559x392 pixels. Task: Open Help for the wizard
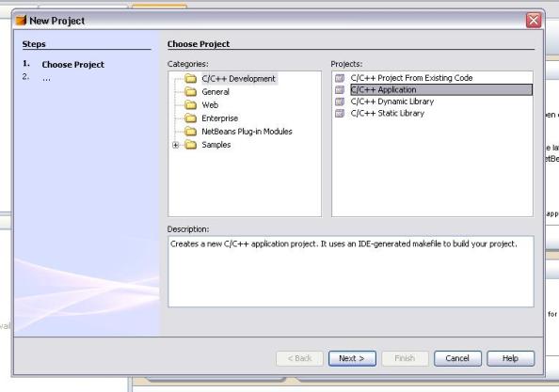[510, 358]
